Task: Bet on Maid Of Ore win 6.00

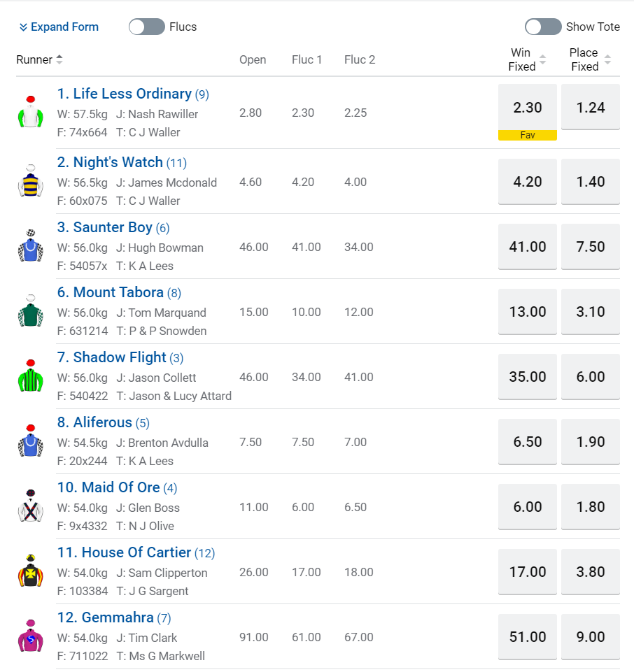Action: (528, 507)
